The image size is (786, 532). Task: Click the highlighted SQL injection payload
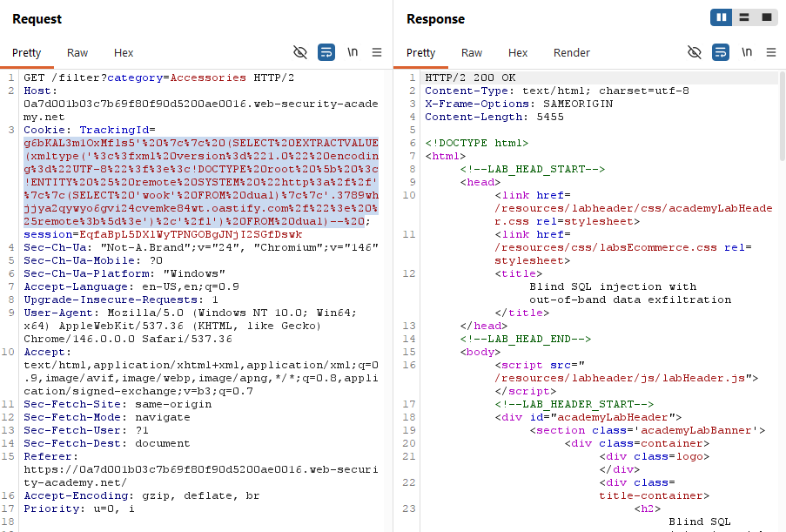[200, 182]
